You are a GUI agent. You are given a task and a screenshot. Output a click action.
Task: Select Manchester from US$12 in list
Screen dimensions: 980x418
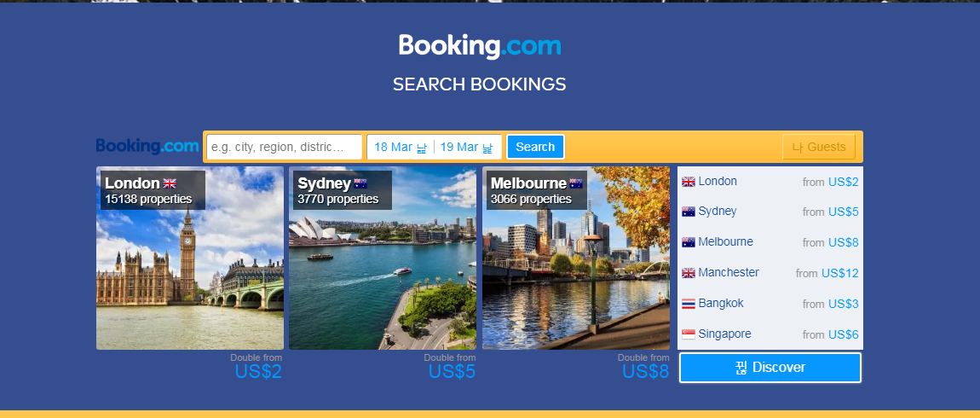(x=770, y=273)
